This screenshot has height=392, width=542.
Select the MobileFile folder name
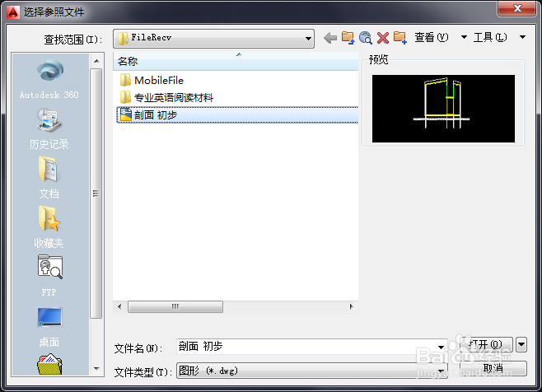pos(159,81)
